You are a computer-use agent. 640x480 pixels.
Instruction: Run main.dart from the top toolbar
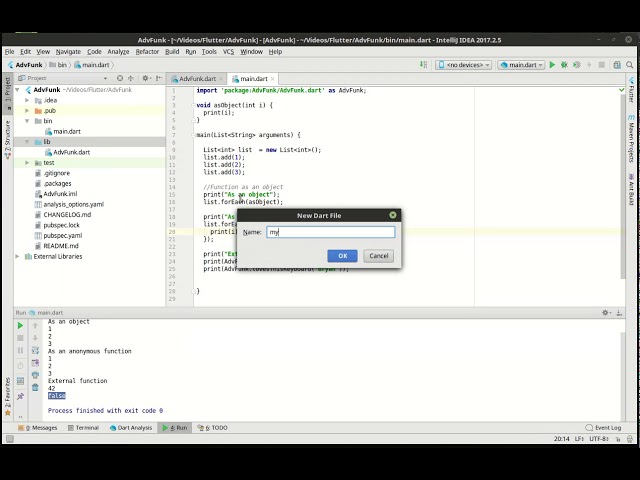pyautogui.click(x=552, y=65)
